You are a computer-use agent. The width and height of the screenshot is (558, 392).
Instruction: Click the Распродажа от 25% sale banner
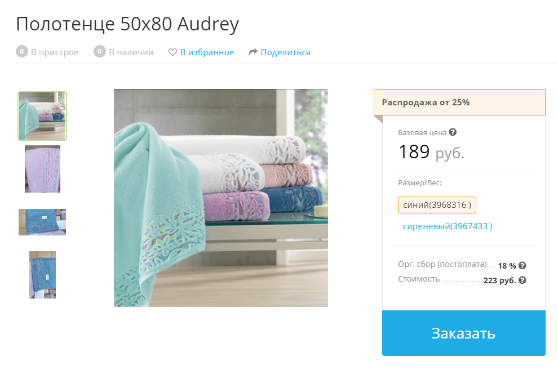point(459,102)
